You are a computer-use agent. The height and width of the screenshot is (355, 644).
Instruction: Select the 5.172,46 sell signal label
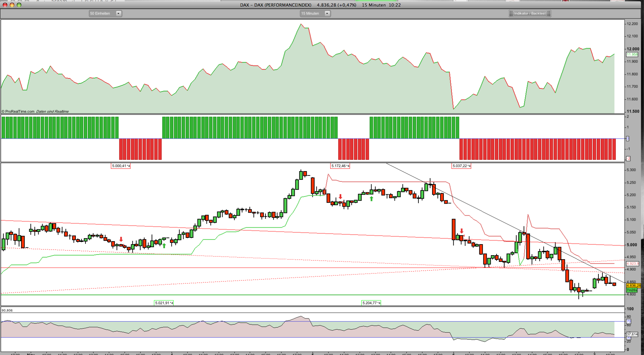pos(340,166)
